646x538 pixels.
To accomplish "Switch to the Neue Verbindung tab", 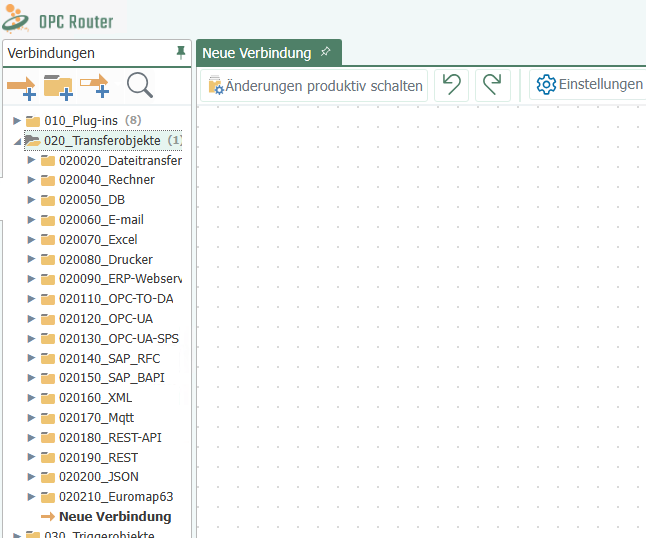I will pos(258,53).
